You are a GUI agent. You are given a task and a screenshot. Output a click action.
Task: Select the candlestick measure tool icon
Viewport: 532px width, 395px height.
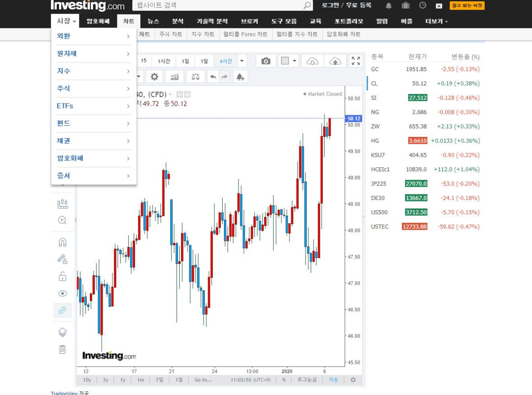coord(62,203)
